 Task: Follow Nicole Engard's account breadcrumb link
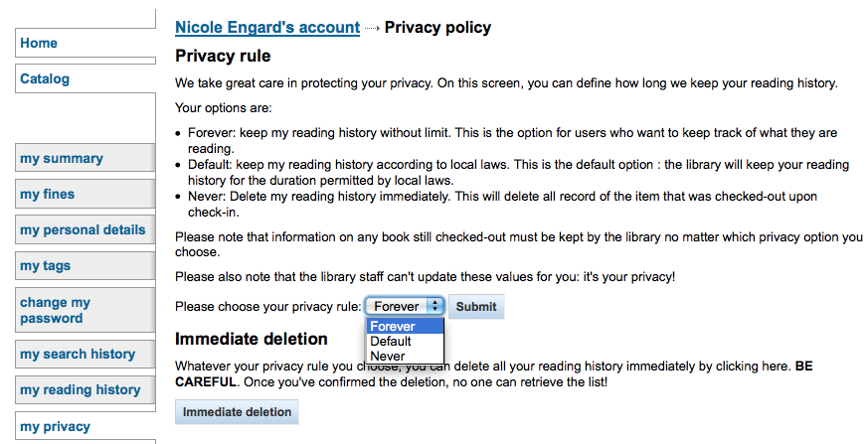pyautogui.click(x=267, y=28)
